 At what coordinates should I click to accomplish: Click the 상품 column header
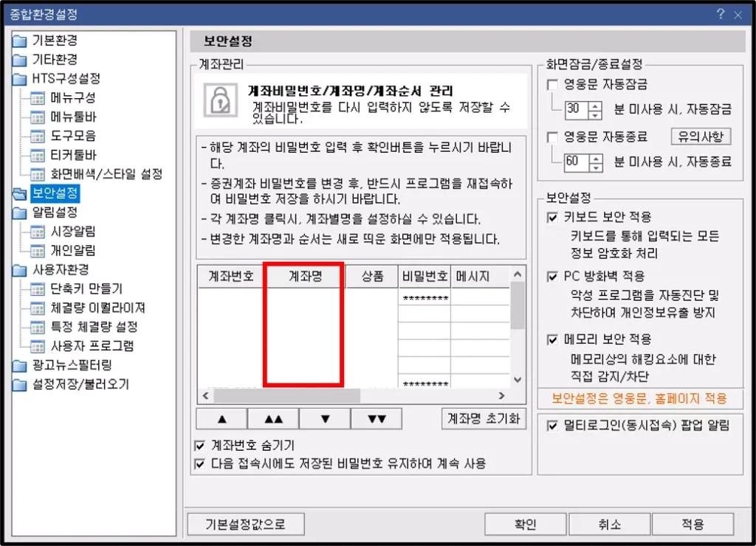(372, 276)
